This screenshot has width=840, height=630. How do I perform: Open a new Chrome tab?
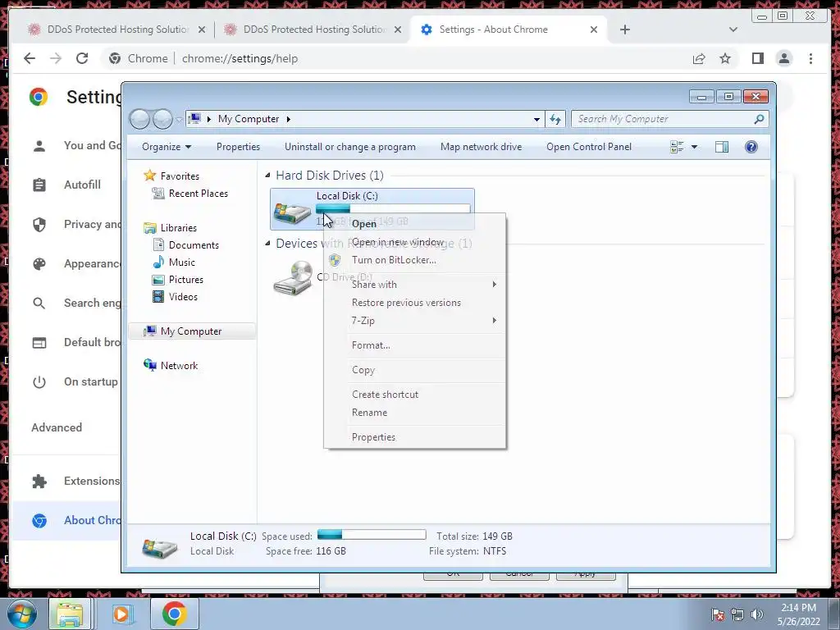tap(624, 30)
